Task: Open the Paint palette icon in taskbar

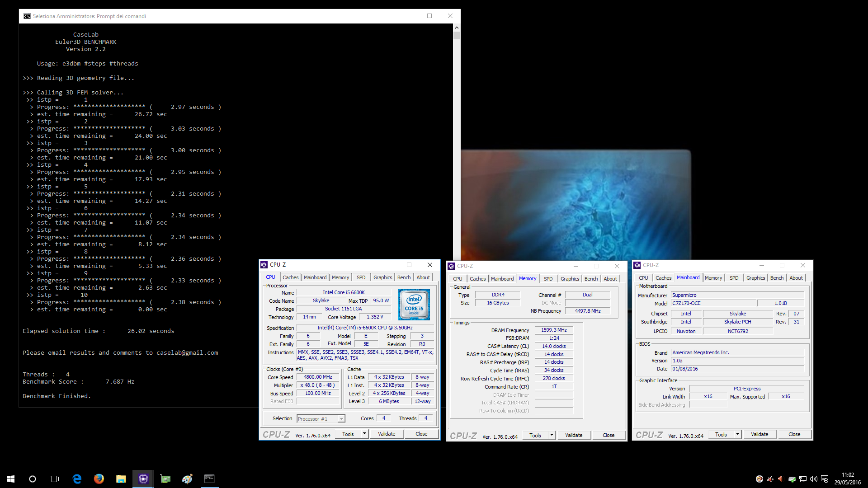Action: [x=187, y=479]
